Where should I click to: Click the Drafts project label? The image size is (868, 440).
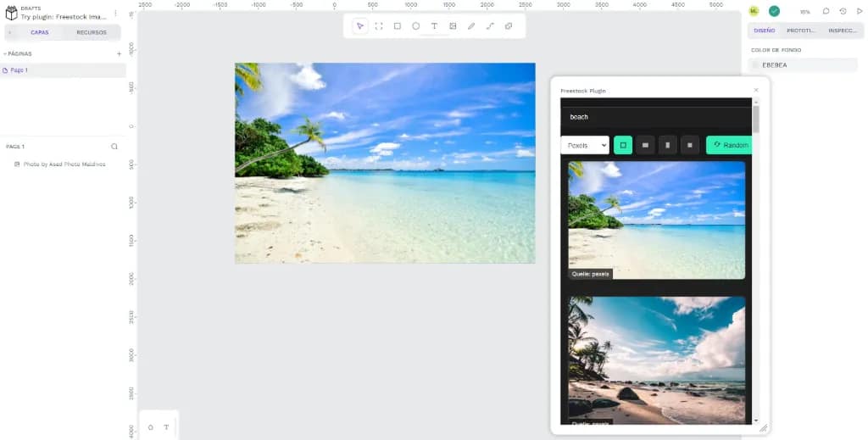coord(31,8)
